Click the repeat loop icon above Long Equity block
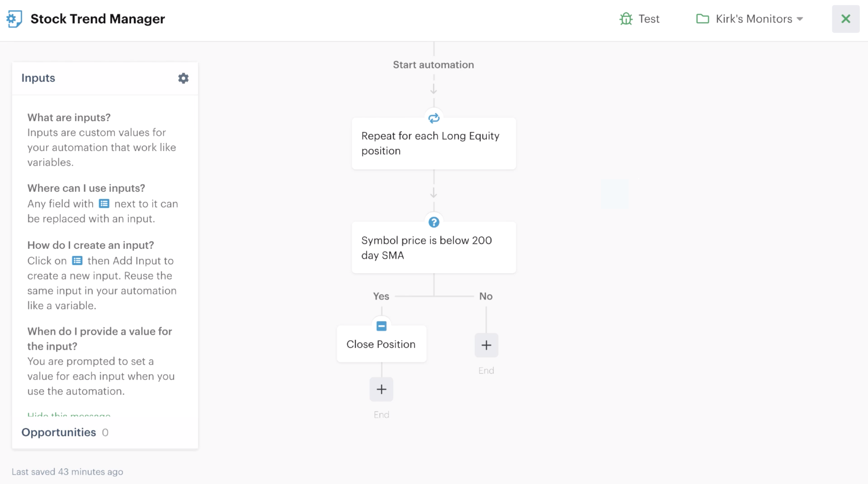This screenshot has height=484, width=868. click(x=434, y=118)
